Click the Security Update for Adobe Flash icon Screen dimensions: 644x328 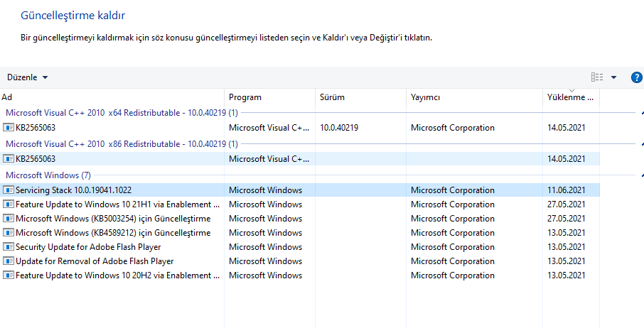9,247
